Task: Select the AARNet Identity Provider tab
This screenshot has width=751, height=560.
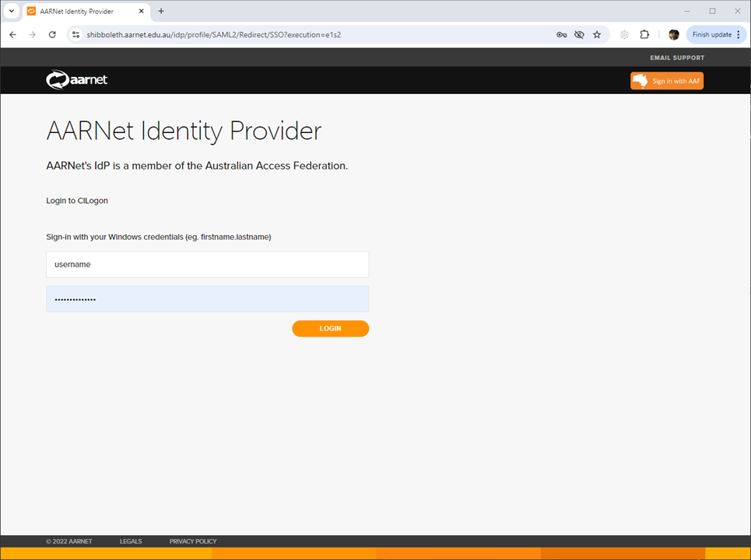Action: tap(86, 12)
